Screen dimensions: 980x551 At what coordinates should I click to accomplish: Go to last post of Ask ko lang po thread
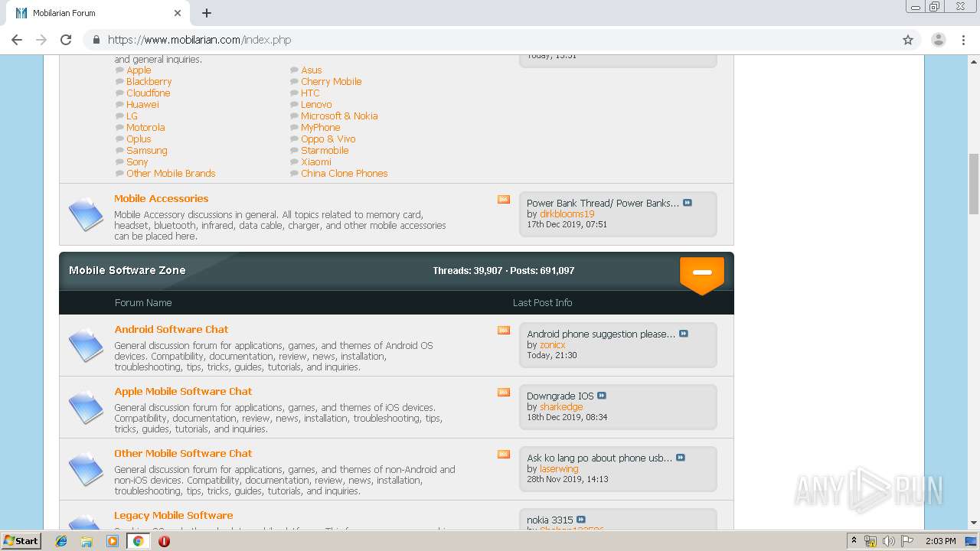(681, 458)
